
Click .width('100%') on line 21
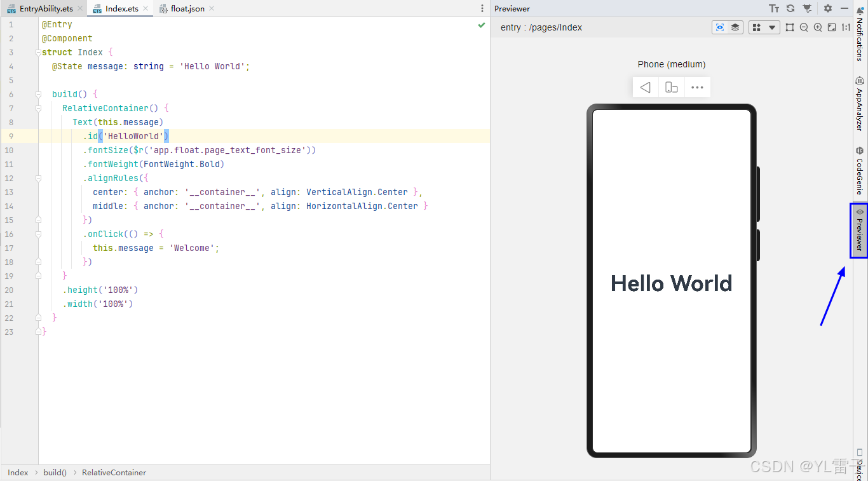point(98,304)
